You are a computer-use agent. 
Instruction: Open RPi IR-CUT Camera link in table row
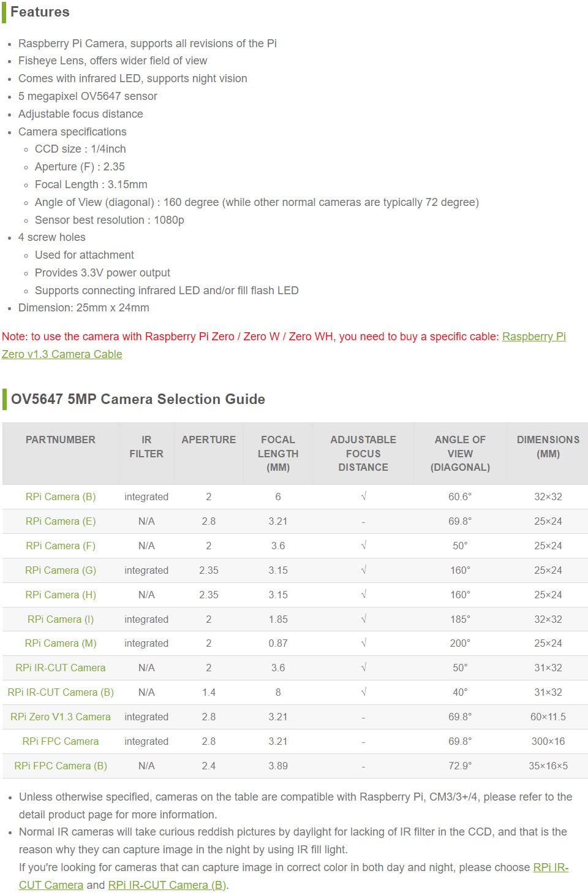pos(61,668)
